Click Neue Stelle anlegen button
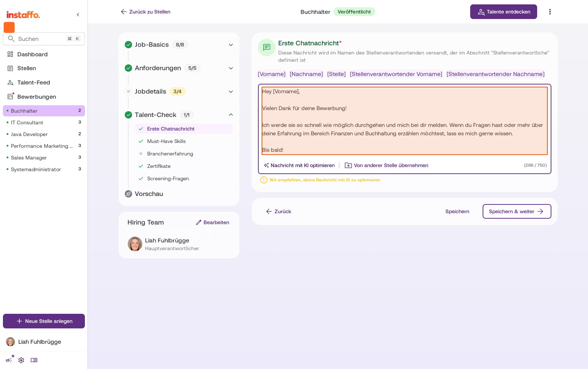This screenshot has height=369, width=588. click(x=44, y=321)
